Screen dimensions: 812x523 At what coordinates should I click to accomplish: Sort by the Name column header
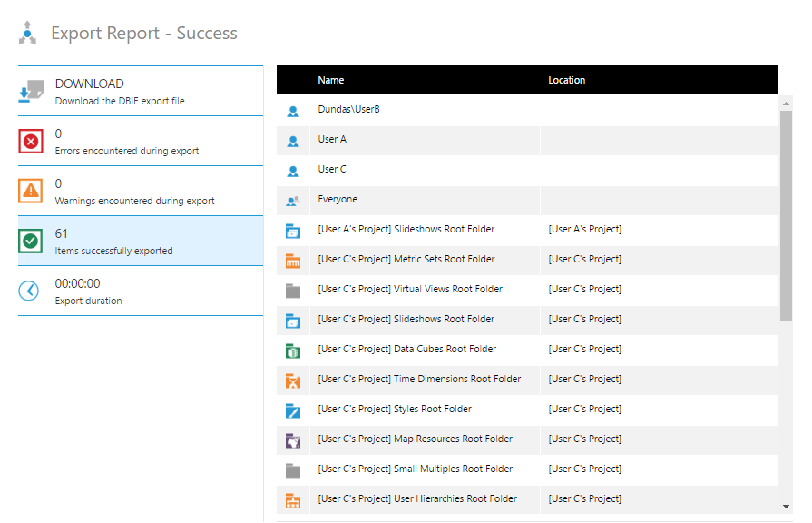[331, 80]
